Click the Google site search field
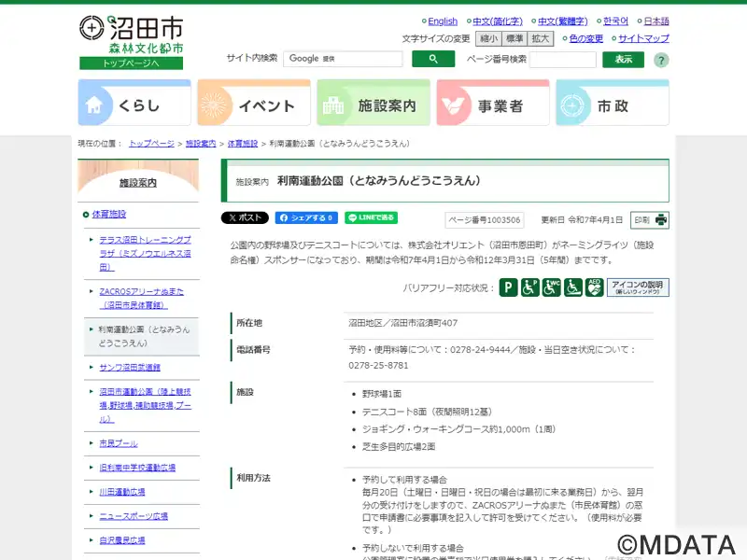This screenshot has width=747, height=560. [x=343, y=59]
